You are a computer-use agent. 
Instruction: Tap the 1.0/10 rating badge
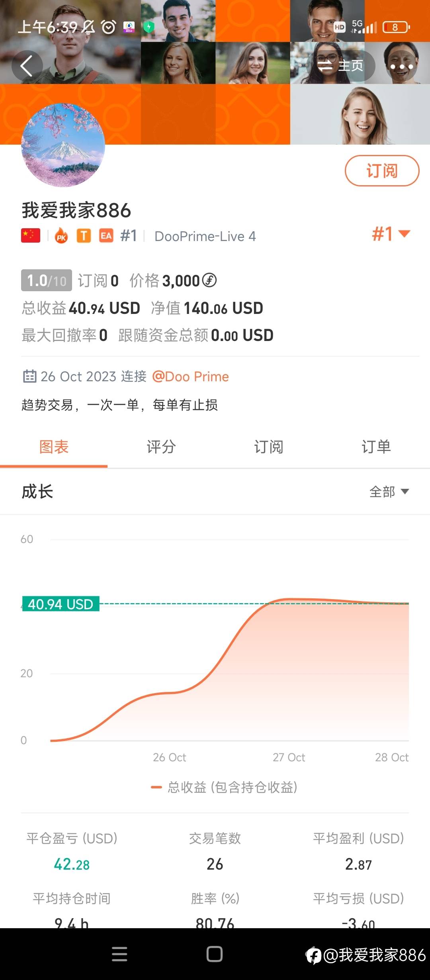(x=47, y=280)
